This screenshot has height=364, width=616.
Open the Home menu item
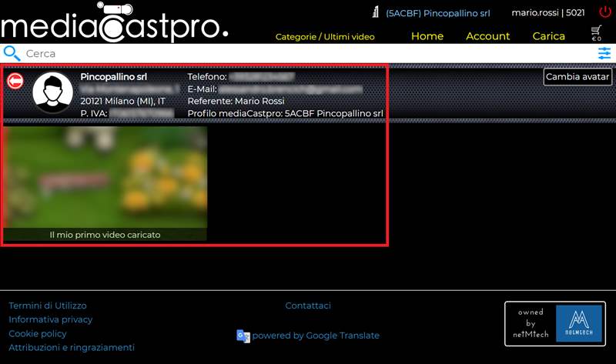(x=427, y=36)
